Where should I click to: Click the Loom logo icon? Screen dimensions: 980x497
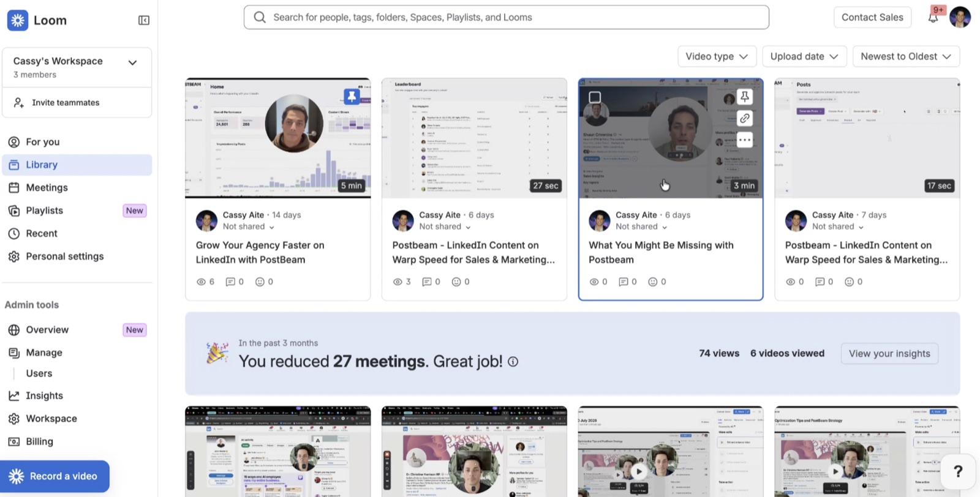coord(18,20)
